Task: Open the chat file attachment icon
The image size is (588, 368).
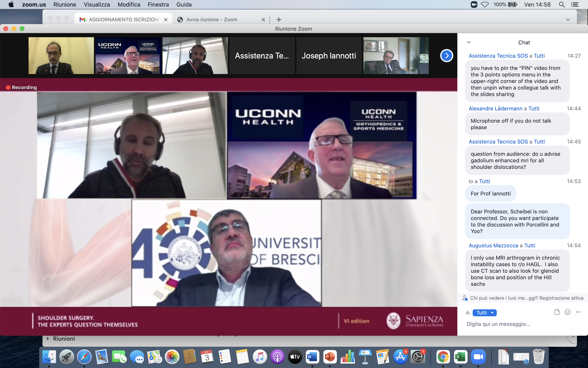Action: [557, 312]
